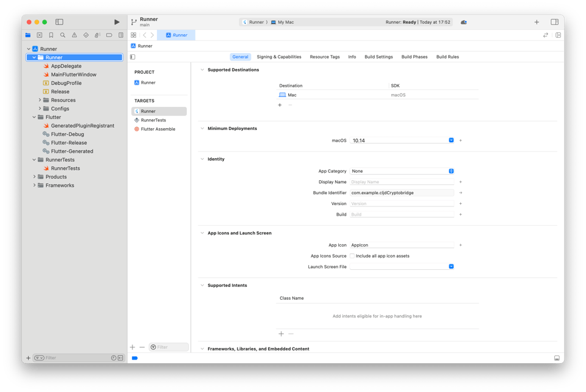Screen dimensions: 586x392
Task: Hide the navigator sidebar panel
Action: [59, 22]
